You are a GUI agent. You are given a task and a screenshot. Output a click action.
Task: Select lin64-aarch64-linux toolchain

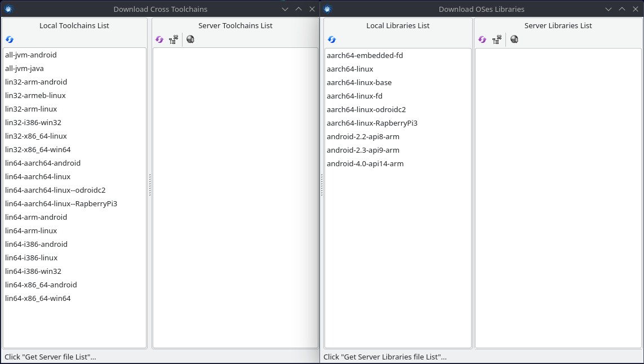75,177
